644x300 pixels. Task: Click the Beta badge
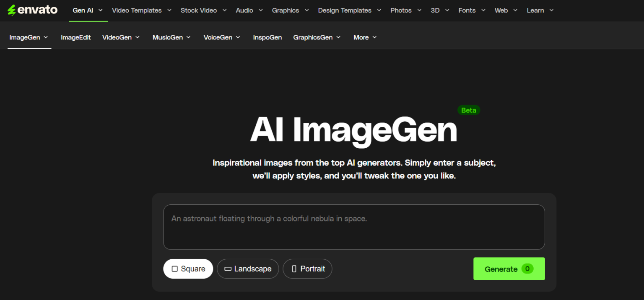click(x=468, y=110)
